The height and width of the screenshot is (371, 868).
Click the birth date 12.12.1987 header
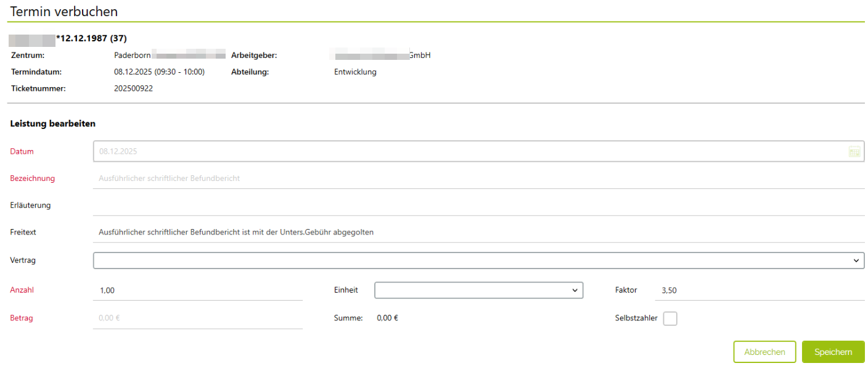click(x=91, y=38)
